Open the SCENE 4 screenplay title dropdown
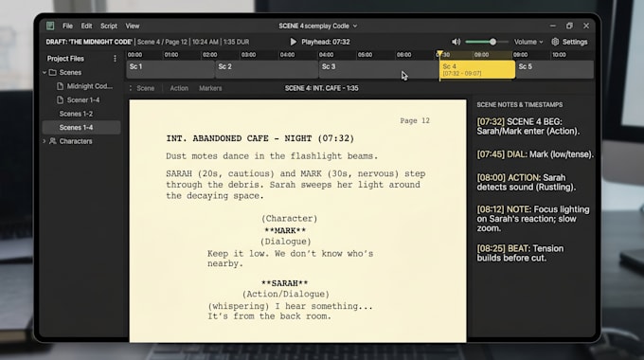Screen dimensions: 644x360 pos(318,26)
